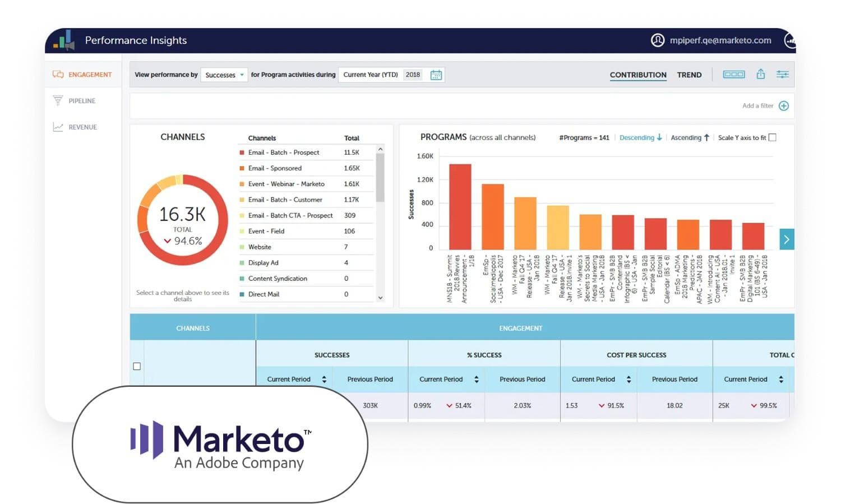Open the user account icon

click(657, 40)
